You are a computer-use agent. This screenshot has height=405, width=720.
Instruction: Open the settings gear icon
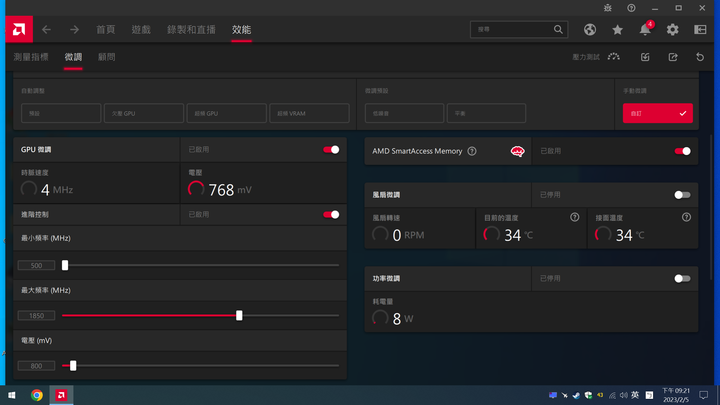point(672,29)
